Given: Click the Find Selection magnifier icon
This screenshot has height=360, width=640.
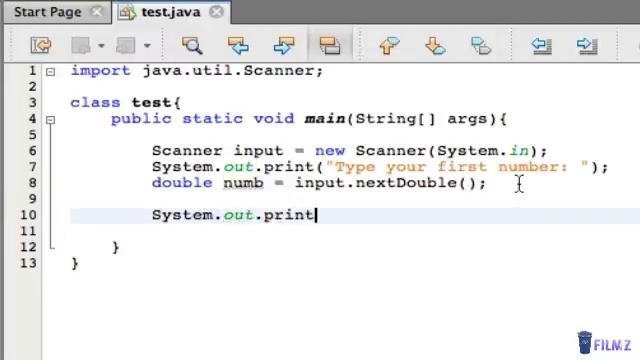Looking at the screenshot, I should tap(192, 45).
